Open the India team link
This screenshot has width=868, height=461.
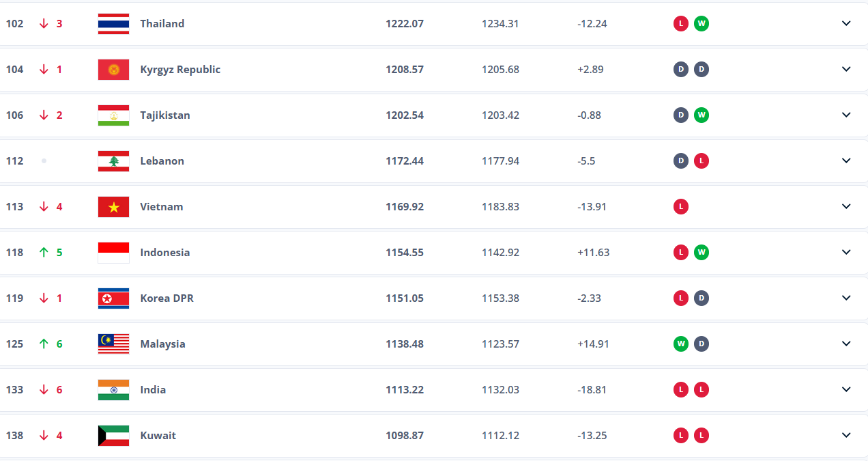(153, 390)
